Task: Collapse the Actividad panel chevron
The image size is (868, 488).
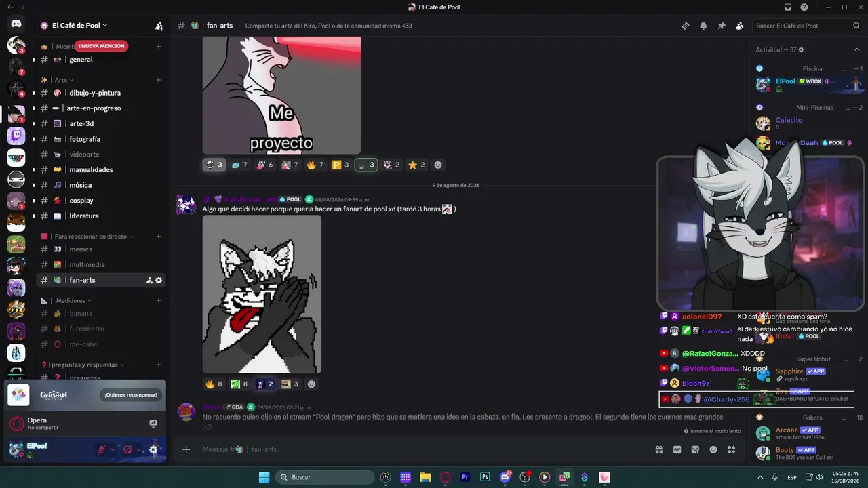Action: point(857,49)
